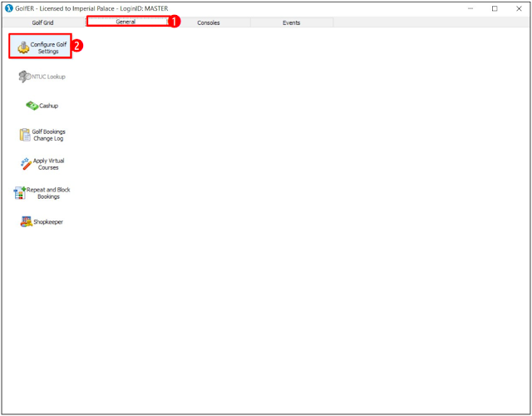Switch to the Golf Grid tab
Viewport: 532px width, 416px height.
[42, 22]
